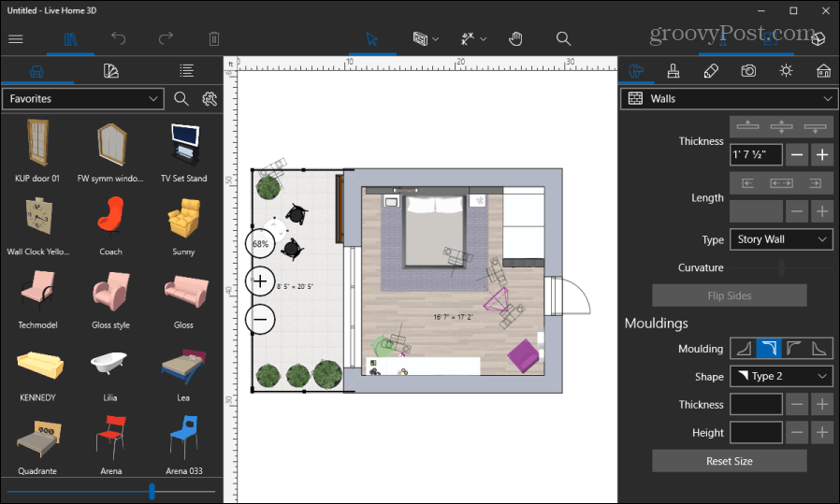Open the object properties inspector tab
The height and width of the screenshot is (504, 840).
(x=635, y=71)
